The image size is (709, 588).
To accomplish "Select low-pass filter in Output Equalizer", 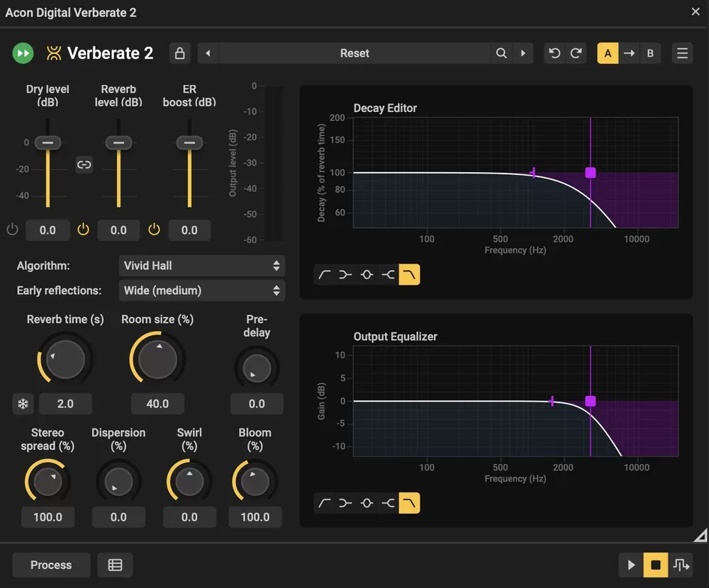I will (409, 503).
